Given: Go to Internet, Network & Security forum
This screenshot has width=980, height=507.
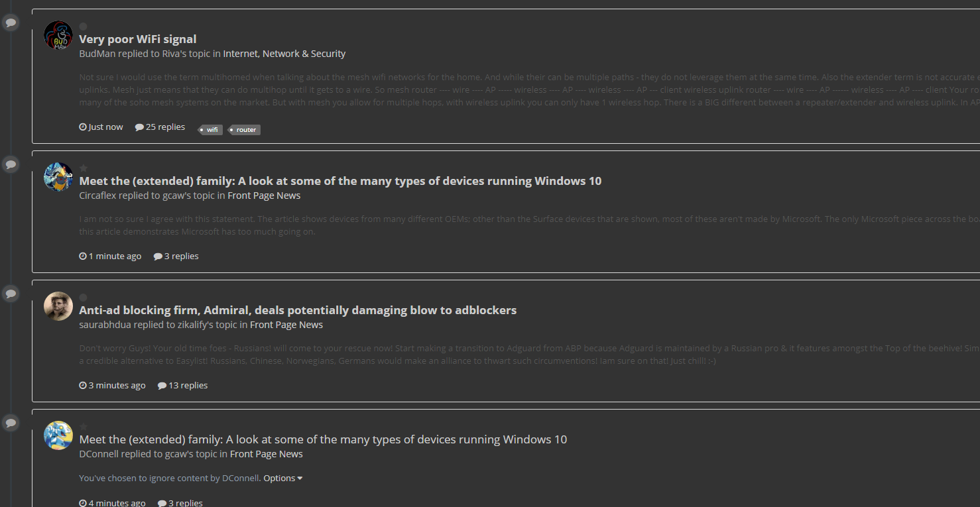Looking at the screenshot, I should 284,54.
